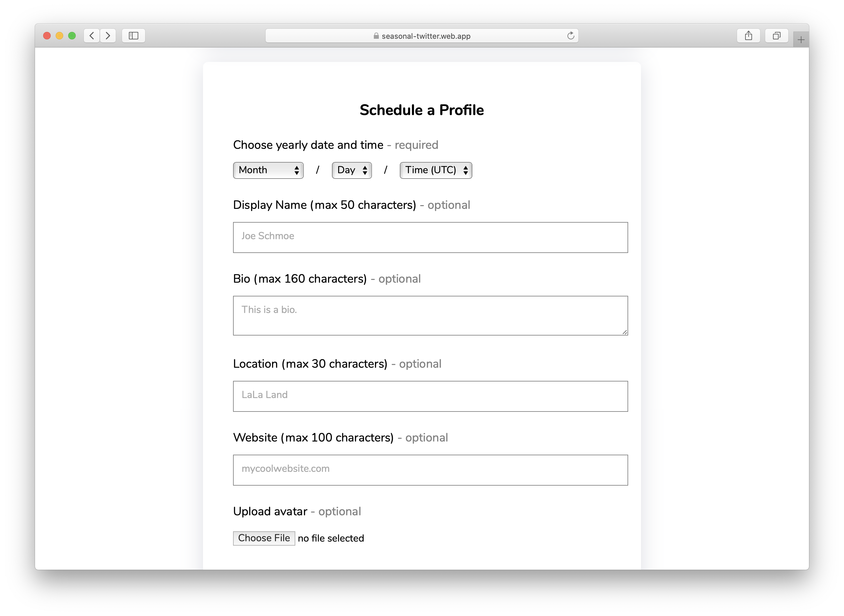Click the forward navigation arrow
The image size is (844, 616).
coord(109,36)
